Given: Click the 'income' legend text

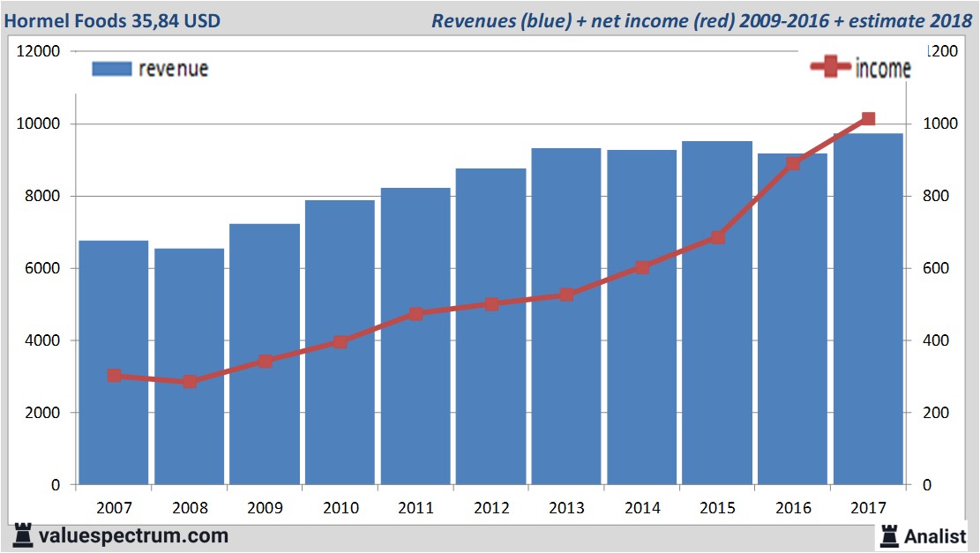Looking at the screenshot, I should (883, 69).
